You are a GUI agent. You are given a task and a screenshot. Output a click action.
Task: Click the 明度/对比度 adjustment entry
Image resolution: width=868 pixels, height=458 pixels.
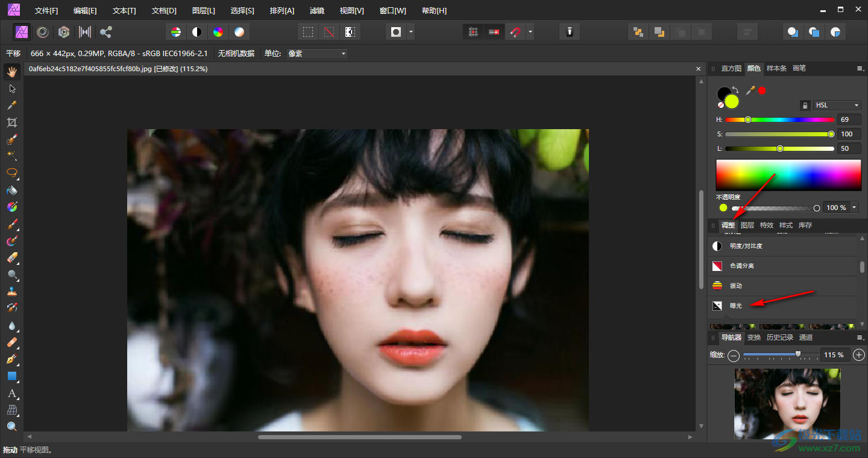pyautogui.click(x=746, y=246)
